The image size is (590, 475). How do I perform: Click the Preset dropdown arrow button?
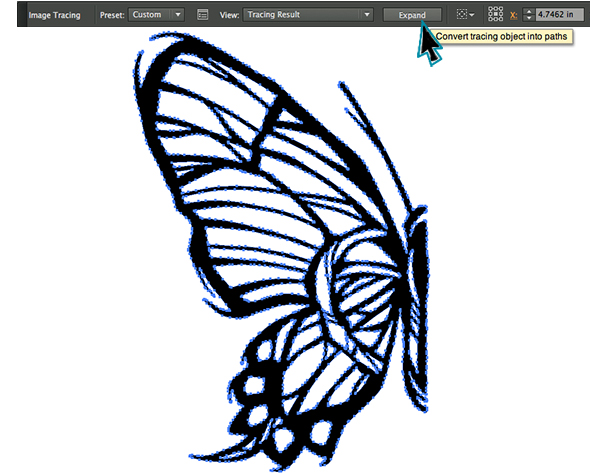pos(178,15)
